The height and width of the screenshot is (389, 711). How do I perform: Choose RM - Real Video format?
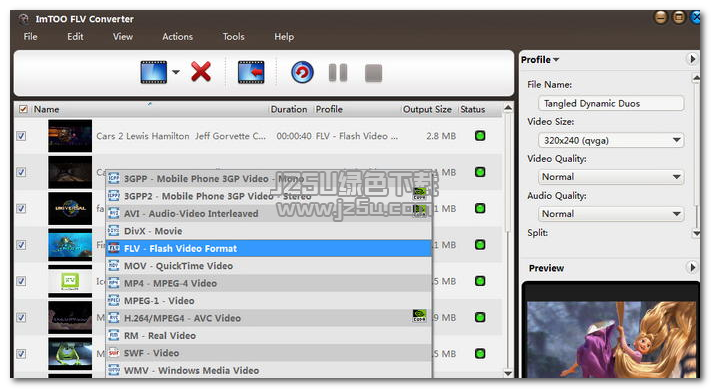coord(269,336)
